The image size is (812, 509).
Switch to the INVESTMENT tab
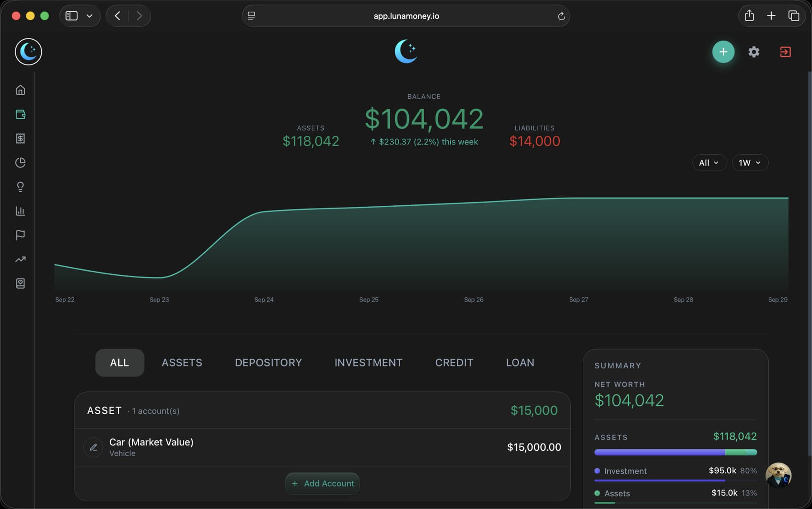(x=369, y=362)
